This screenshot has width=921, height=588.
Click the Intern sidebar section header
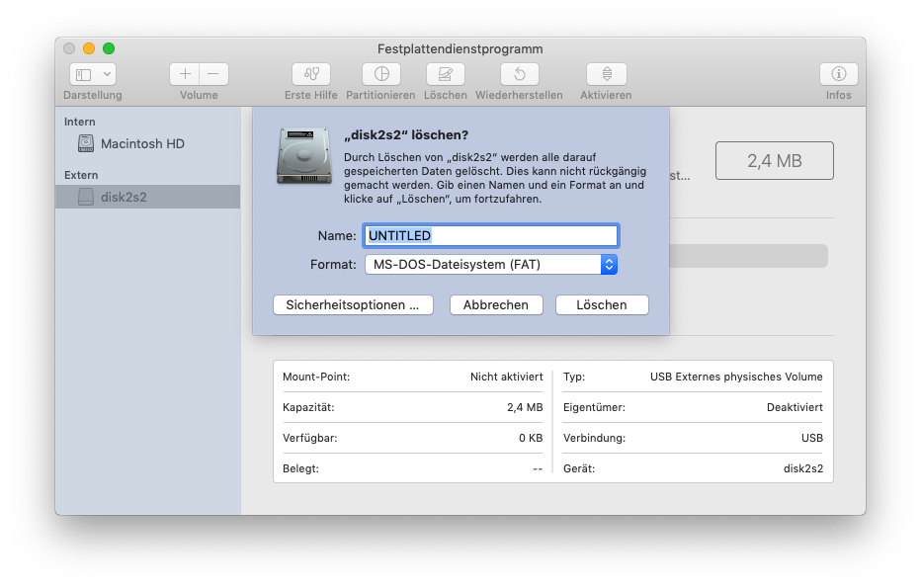tap(80, 122)
